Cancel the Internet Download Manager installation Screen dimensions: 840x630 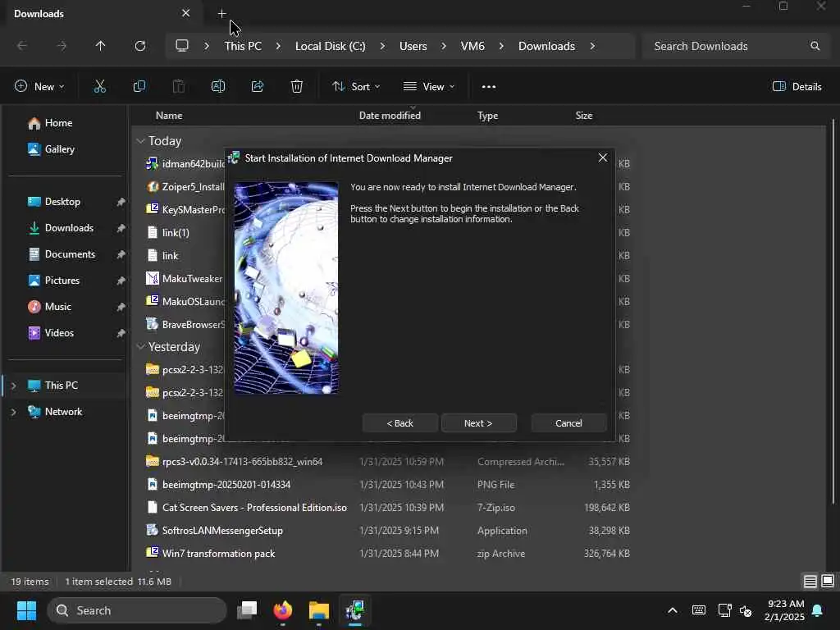(x=568, y=422)
